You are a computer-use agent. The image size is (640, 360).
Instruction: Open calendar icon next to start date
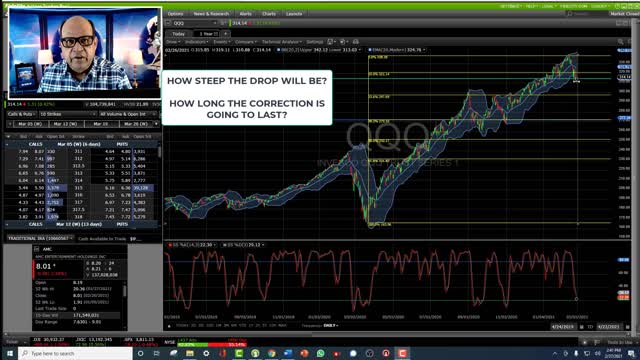(581, 327)
